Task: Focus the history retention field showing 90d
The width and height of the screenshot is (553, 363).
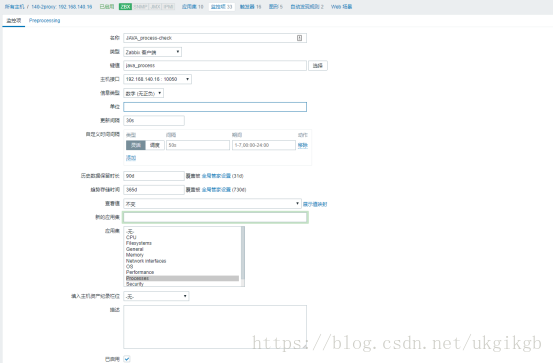Action: (x=154, y=176)
